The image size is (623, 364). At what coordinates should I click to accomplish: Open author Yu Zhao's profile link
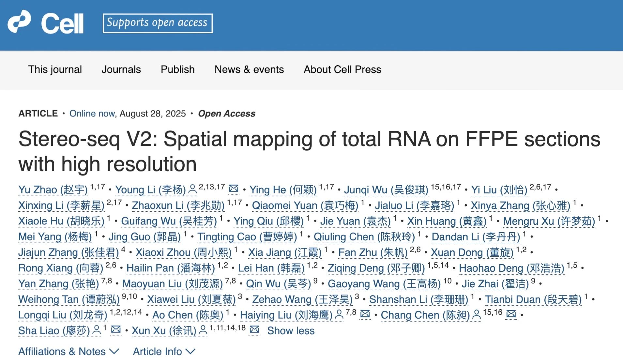(x=53, y=190)
